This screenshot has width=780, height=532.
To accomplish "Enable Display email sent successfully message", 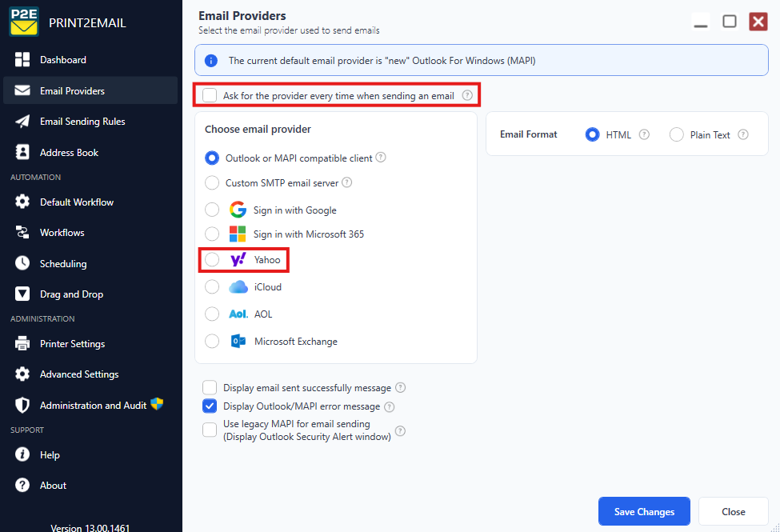I will point(210,387).
